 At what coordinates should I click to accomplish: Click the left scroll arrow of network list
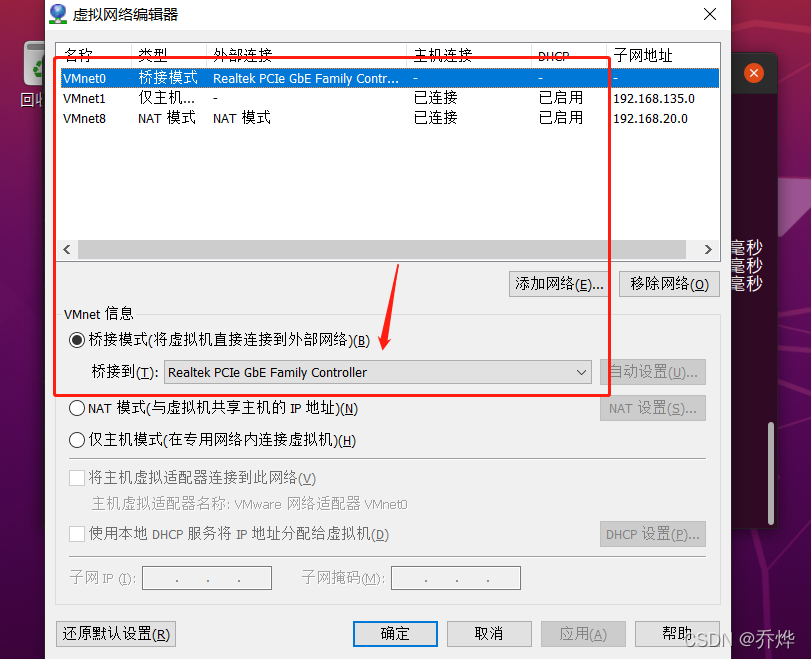(x=67, y=250)
